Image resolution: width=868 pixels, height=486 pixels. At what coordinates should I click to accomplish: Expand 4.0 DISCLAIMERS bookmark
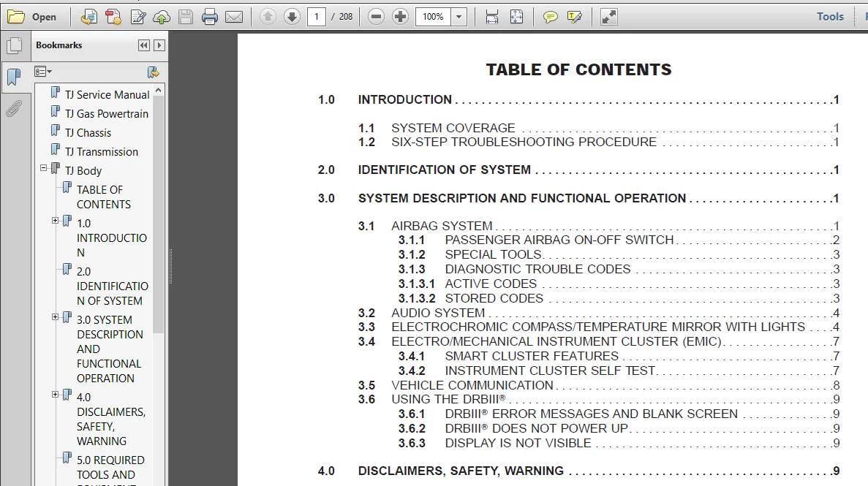pyautogui.click(x=55, y=395)
